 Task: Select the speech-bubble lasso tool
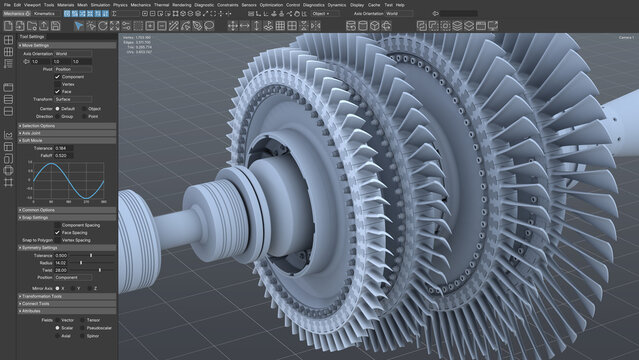pyautogui.click(x=209, y=26)
